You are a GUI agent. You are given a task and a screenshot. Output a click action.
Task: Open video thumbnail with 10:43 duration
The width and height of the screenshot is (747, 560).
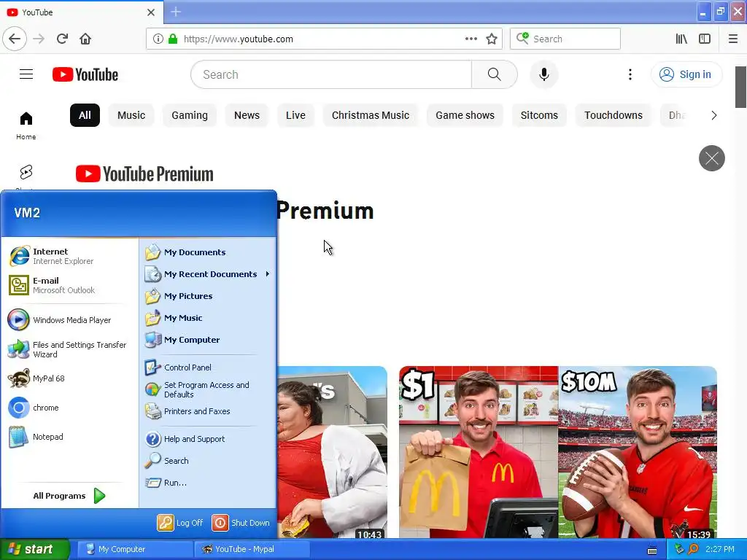[x=332, y=452]
